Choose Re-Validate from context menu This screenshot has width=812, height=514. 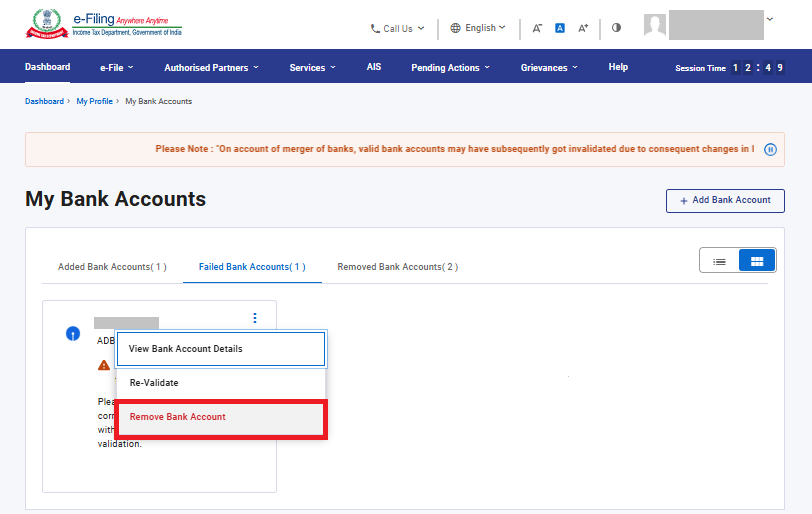click(154, 383)
